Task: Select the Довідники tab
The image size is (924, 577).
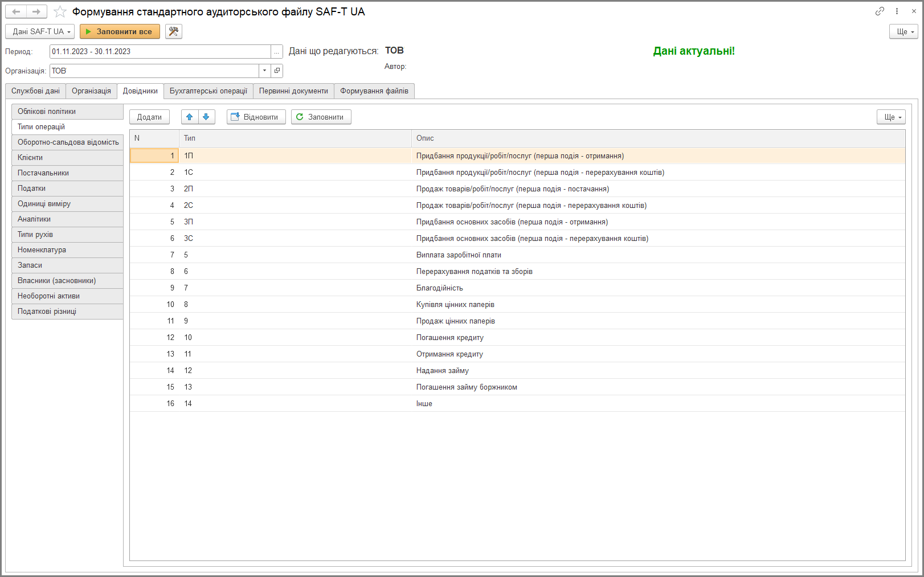Action: [x=140, y=91]
